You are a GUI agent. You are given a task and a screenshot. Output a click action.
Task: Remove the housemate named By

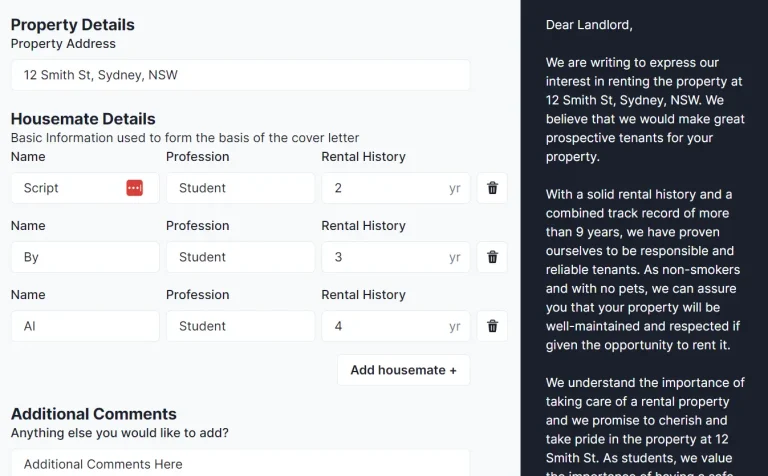[492, 257]
